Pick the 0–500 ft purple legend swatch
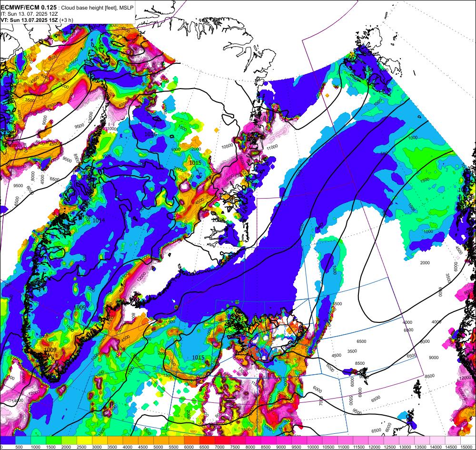Screen dimensions: 476x450 point(8,440)
